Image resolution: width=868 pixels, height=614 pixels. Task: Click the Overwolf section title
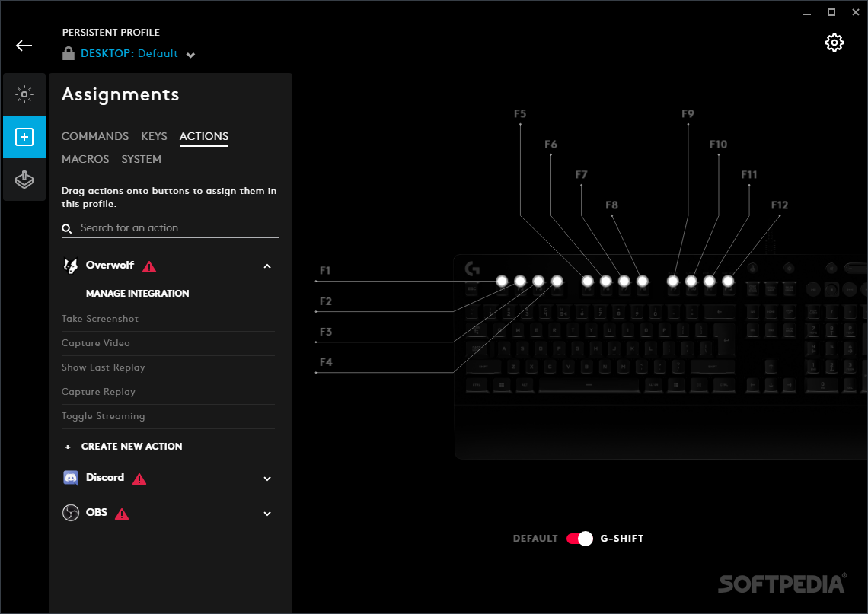tap(110, 265)
